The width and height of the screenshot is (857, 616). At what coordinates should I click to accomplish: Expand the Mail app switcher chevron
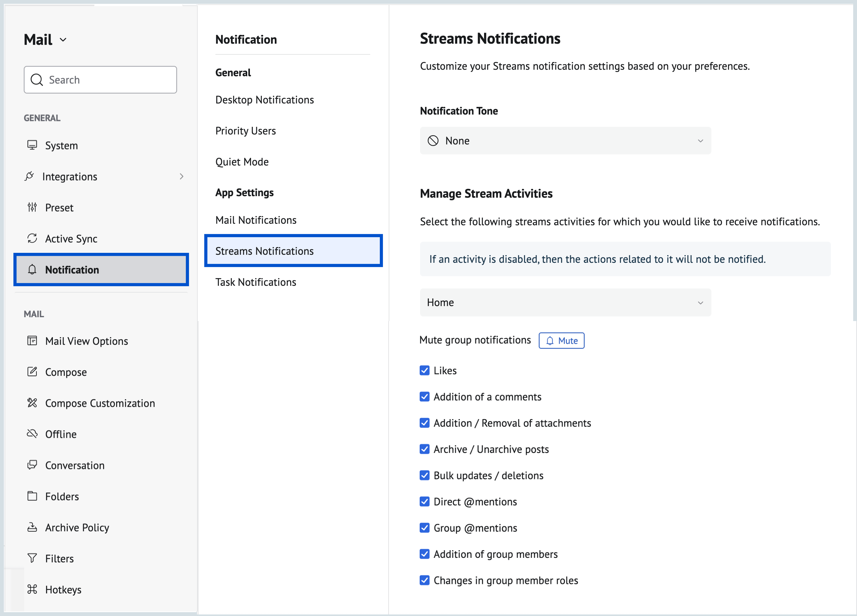[x=63, y=40]
